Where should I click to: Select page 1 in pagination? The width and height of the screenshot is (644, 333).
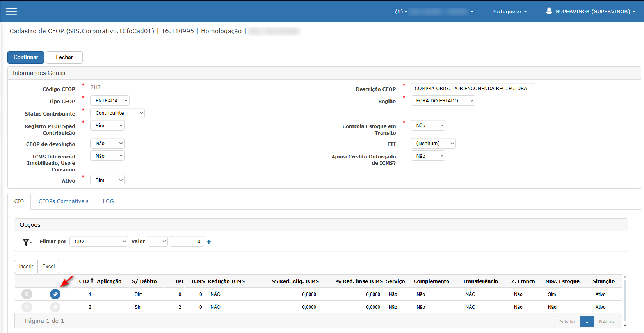587,322
